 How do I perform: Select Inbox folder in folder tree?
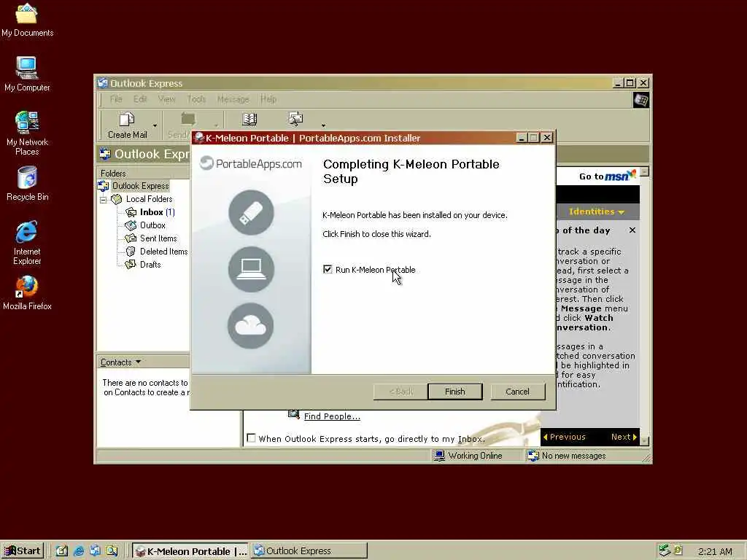point(150,212)
